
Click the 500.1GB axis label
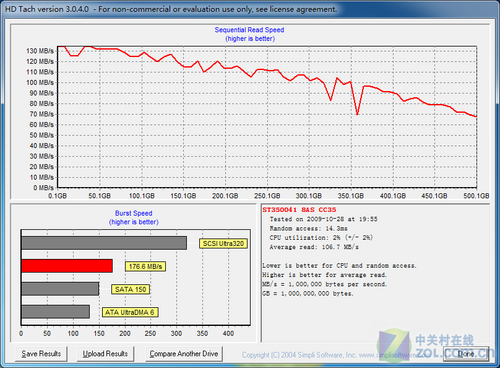[476, 196]
